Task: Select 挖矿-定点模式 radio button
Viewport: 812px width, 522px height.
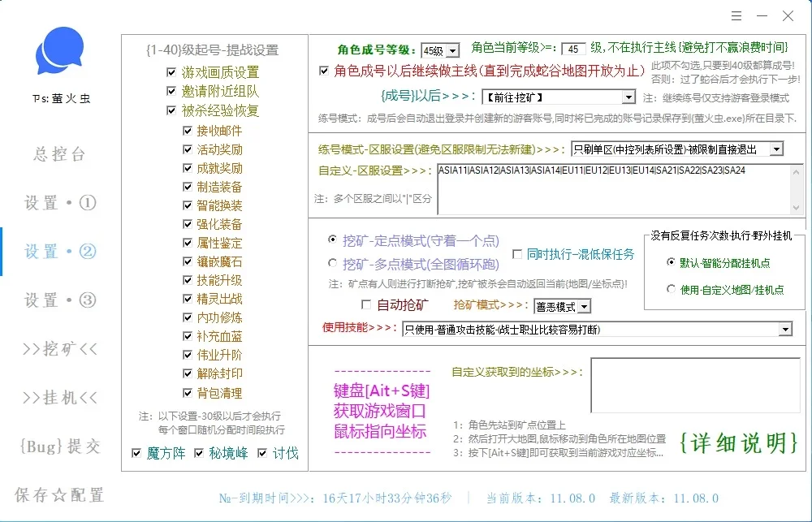Action: 332,239
